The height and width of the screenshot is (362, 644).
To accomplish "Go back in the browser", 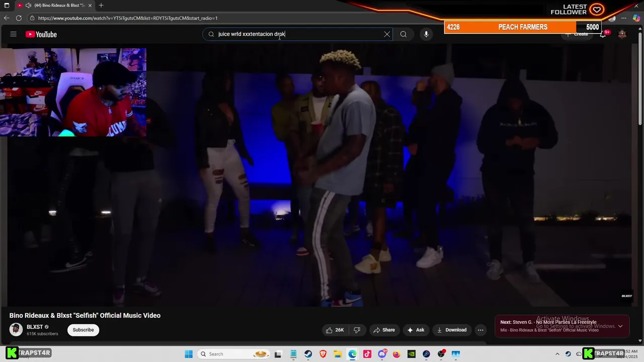I will [x=7, y=18].
